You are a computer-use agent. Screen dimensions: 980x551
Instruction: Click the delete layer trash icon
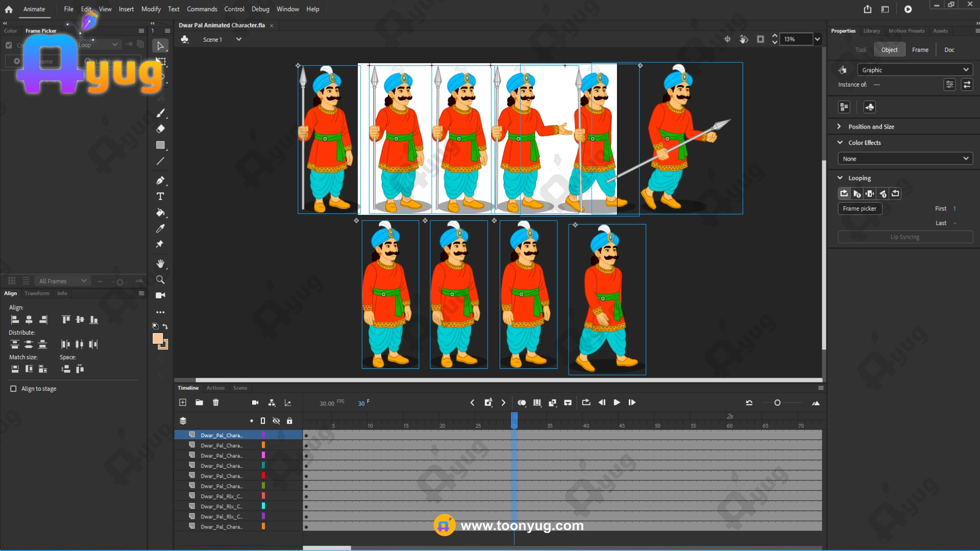tap(216, 403)
